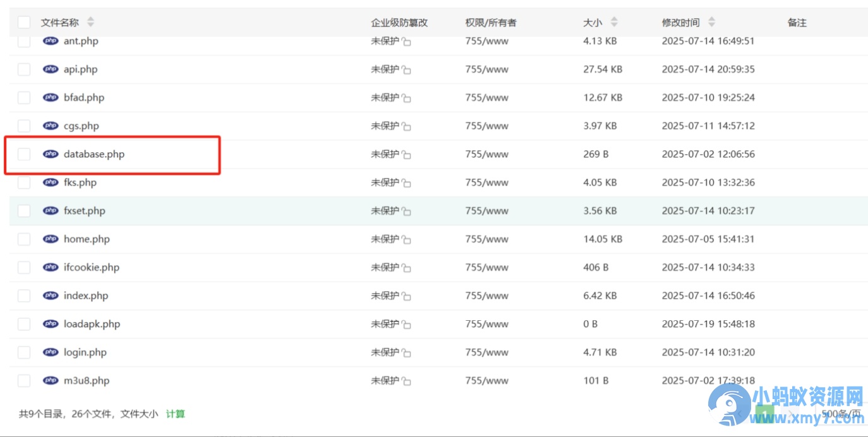Sort the list by the 文件名称 column arrows
Viewport: 868px width, 437px height.
90,23
